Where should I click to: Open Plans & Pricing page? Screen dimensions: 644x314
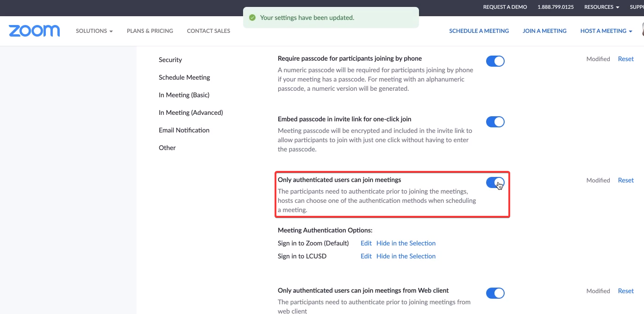coord(150,31)
